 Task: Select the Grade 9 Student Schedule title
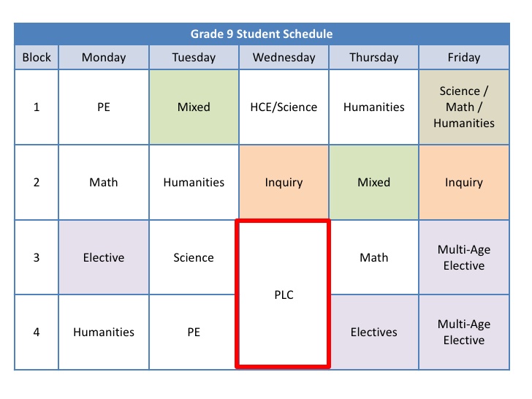pyautogui.click(x=262, y=34)
